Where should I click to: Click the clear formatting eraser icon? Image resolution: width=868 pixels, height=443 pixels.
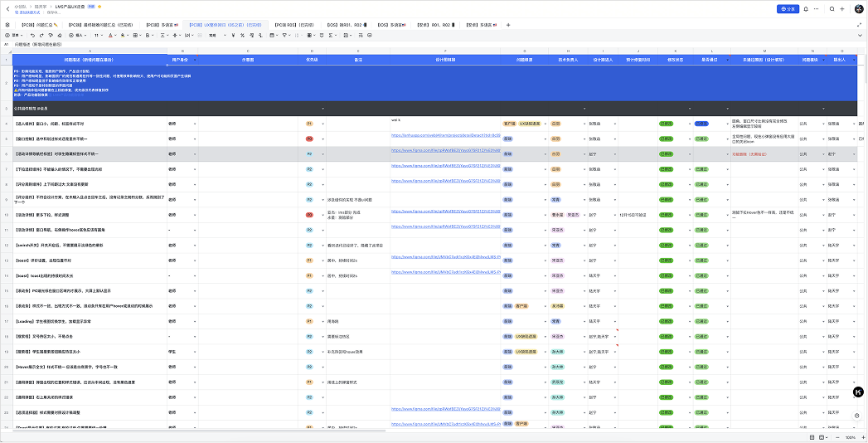[x=59, y=35]
